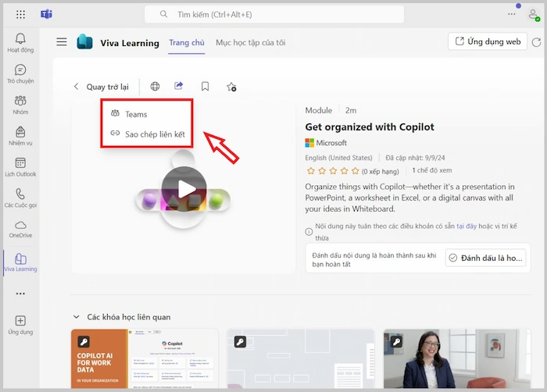Open settings and more ellipsis at top
Viewport: 547px width, 392px height.
coord(511,14)
